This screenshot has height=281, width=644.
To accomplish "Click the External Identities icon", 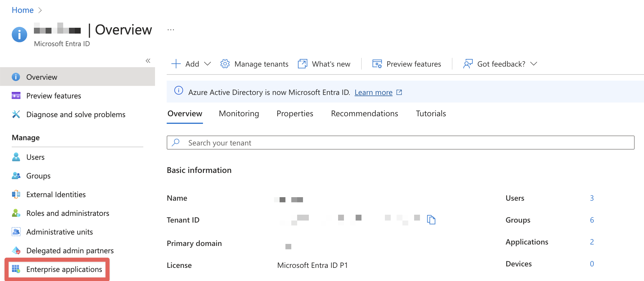I will point(16,194).
